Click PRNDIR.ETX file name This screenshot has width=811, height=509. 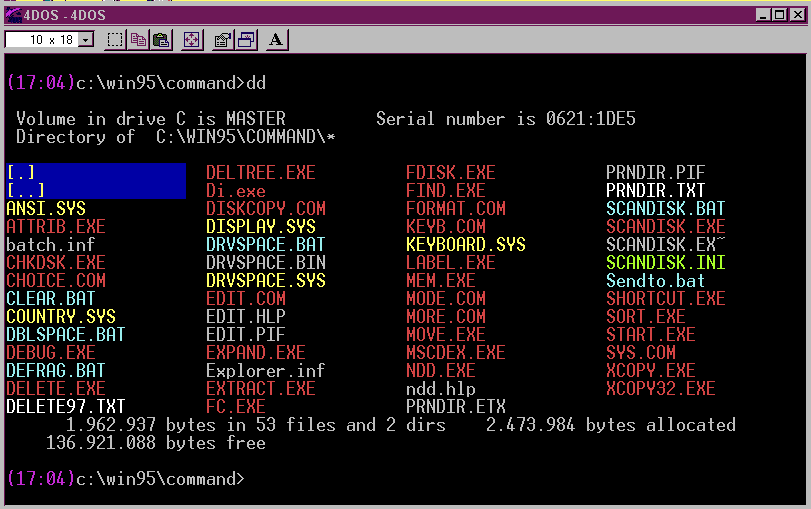456,407
